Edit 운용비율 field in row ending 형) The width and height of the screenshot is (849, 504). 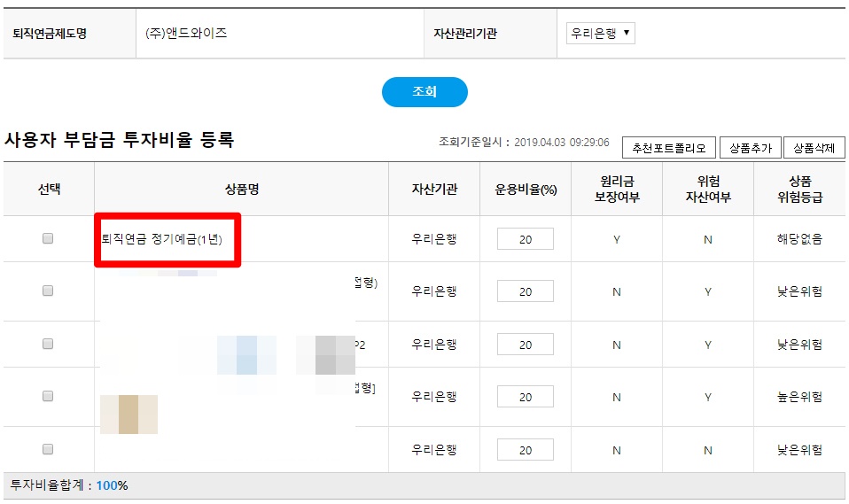(x=526, y=291)
